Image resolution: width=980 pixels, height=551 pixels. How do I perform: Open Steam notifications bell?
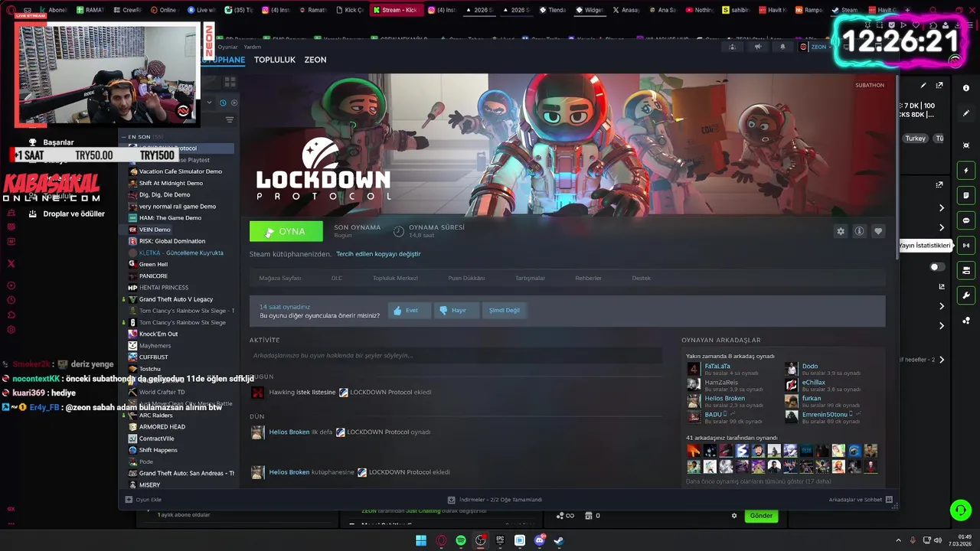coord(782,47)
